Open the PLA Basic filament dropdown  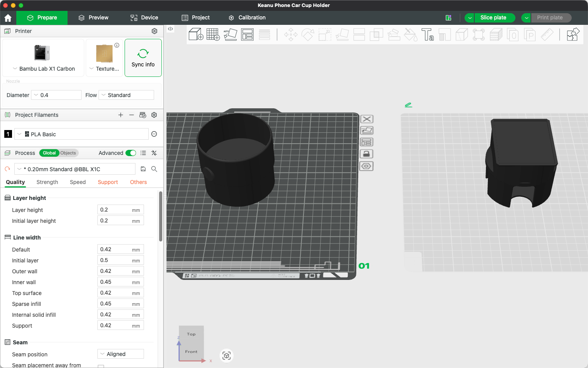(x=82, y=134)
